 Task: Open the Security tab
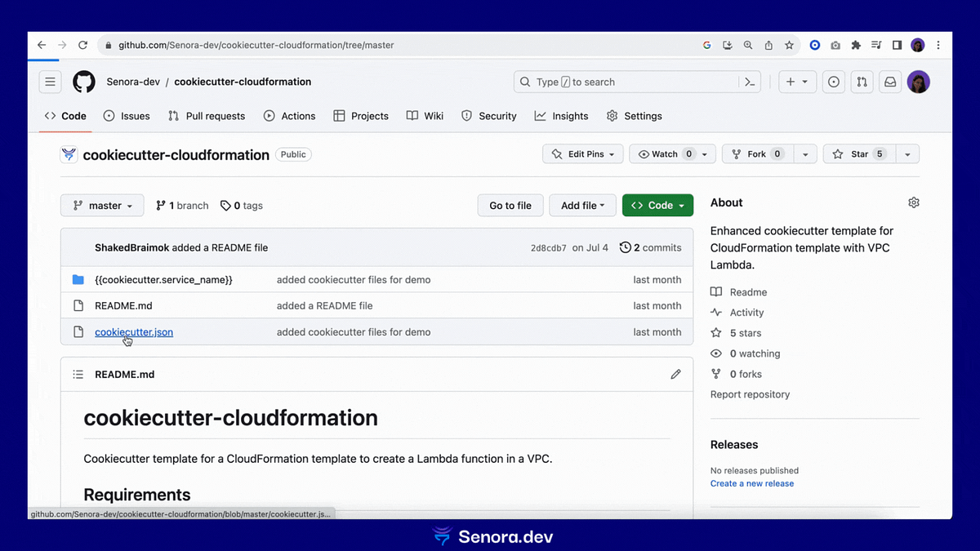pos(489,116)
